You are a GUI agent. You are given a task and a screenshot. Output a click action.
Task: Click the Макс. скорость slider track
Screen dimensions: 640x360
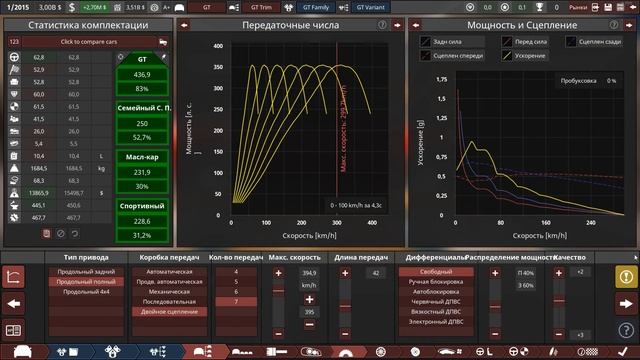pos(278,303)
